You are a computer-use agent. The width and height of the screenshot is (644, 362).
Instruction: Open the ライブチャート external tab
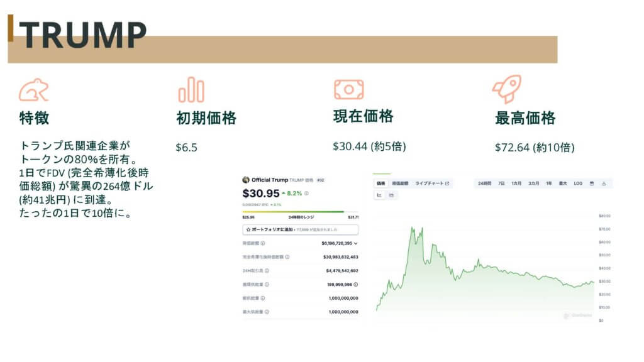432,184
